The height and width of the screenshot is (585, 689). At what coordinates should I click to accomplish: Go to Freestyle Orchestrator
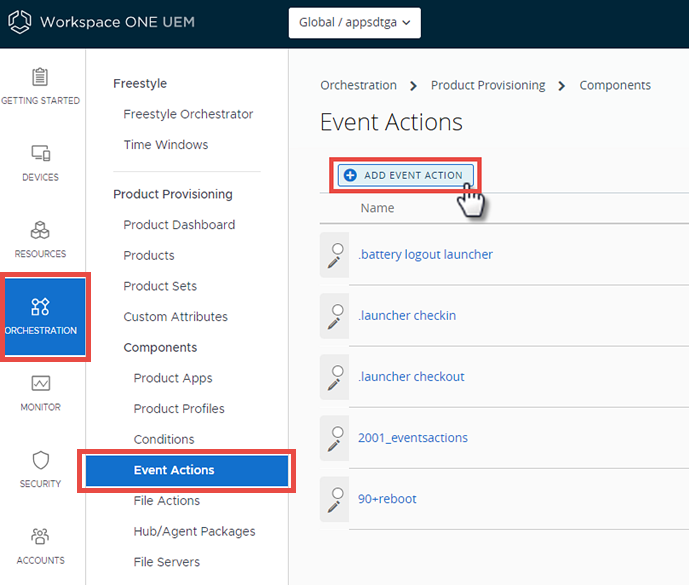188,114
